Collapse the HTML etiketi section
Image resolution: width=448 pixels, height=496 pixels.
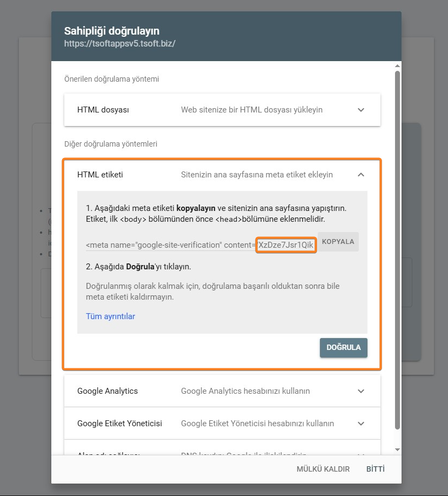pyautogui.click(x=361, y=175)
